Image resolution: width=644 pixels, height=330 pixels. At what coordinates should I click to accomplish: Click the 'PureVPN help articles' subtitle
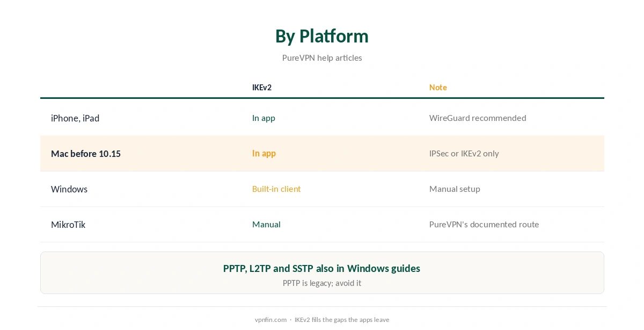click(x=322, y=58)
